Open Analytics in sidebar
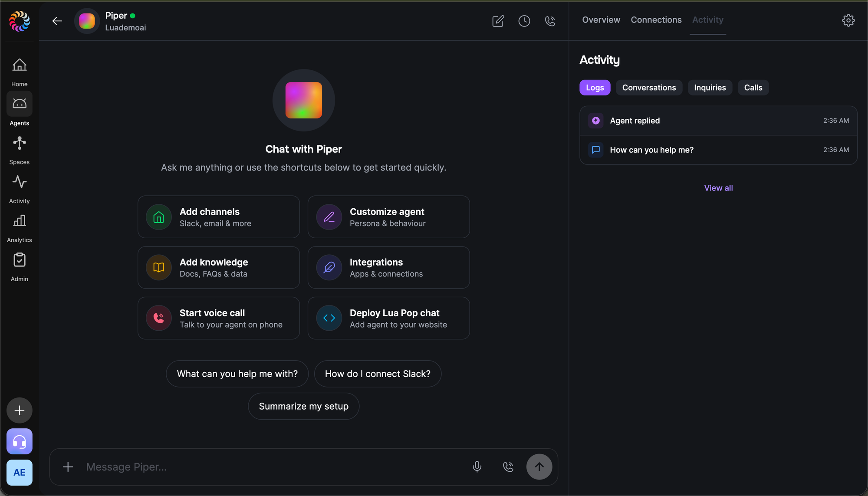Viewport: 868px width, 496px height. tap(20, 228)
